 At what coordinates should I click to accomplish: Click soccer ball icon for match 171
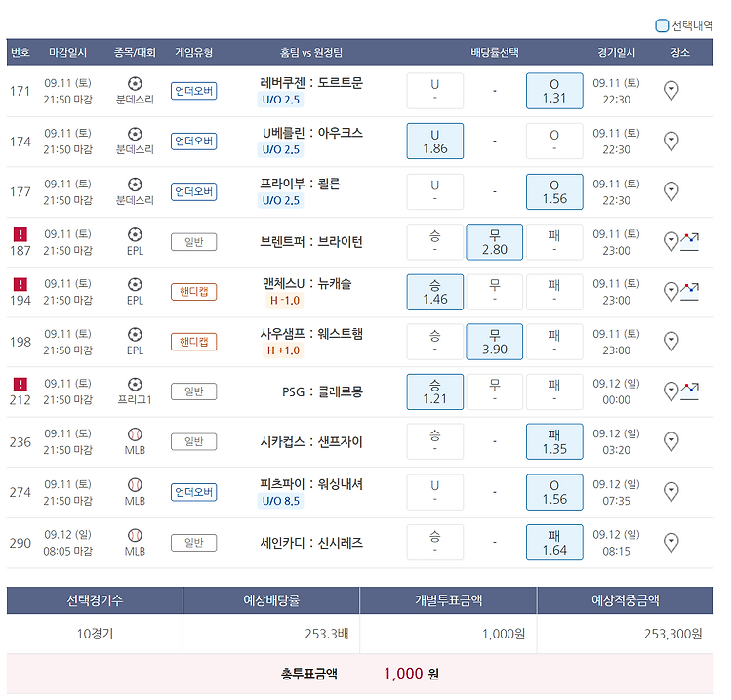[135, 84]
